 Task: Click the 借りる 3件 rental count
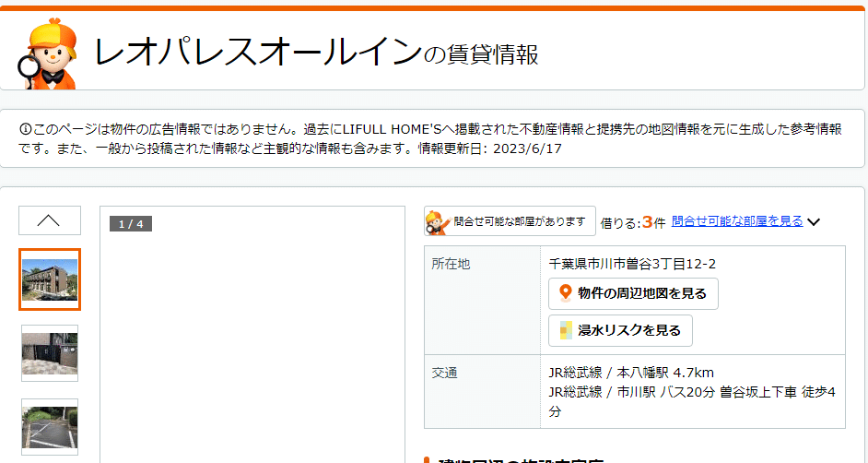click(x=632, y=222)
